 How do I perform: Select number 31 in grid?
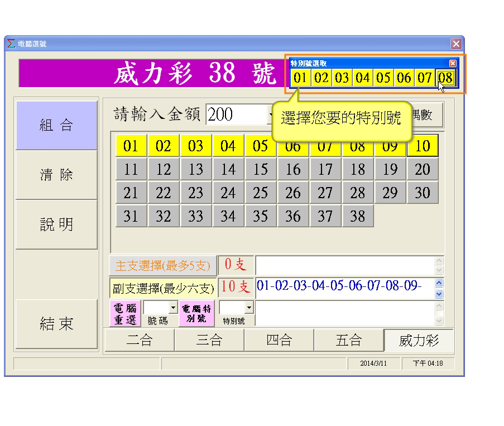(x=131, y=216)
